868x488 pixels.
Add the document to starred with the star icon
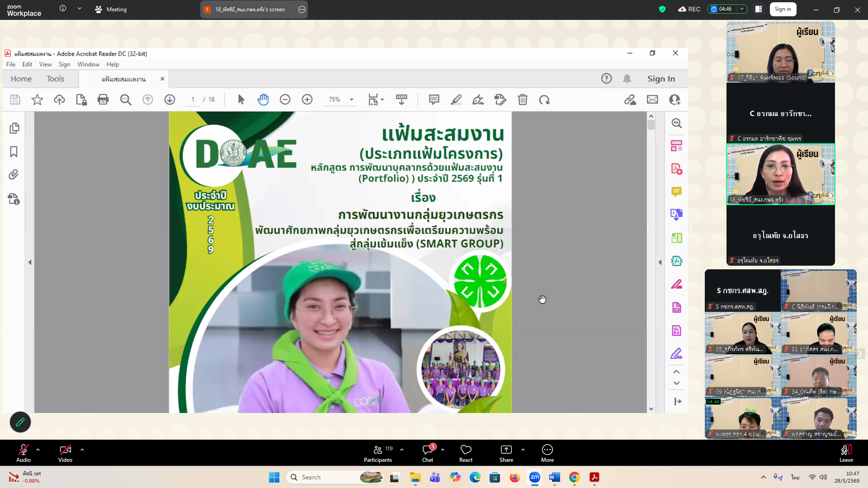click(37, 99)
